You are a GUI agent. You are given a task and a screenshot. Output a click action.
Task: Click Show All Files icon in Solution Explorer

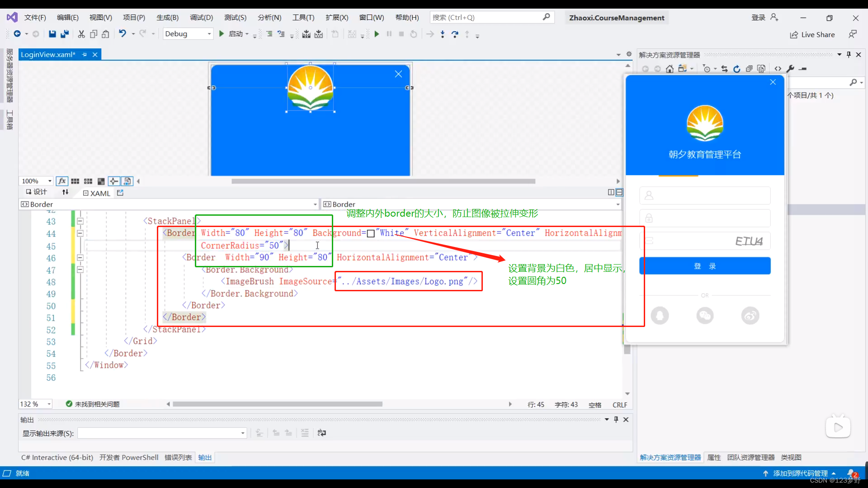click(761, 69)
